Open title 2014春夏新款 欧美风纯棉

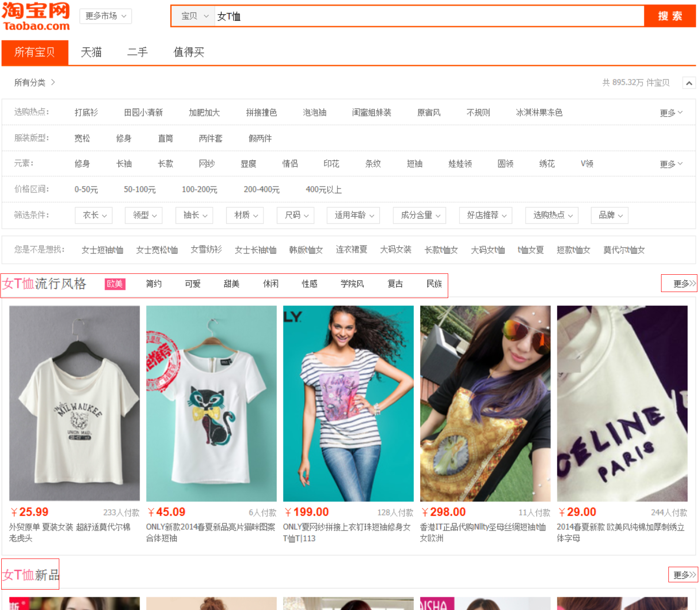point(621,533)
